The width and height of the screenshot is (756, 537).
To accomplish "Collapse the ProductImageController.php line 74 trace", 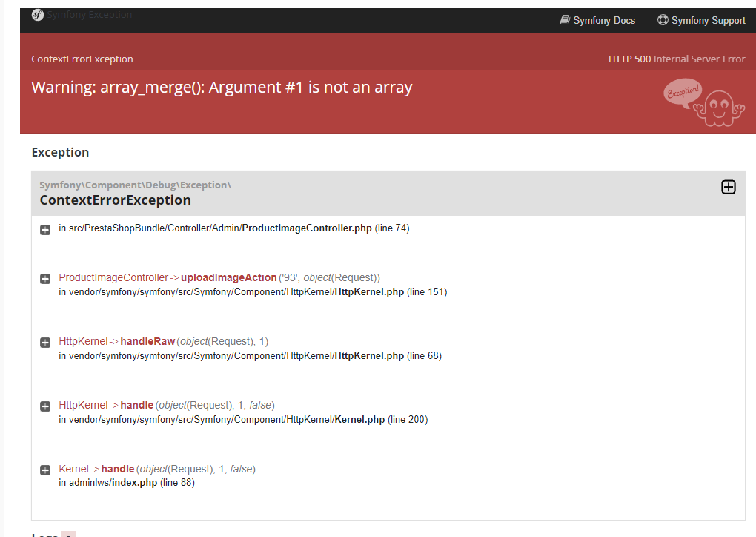I will coord(45,230).
